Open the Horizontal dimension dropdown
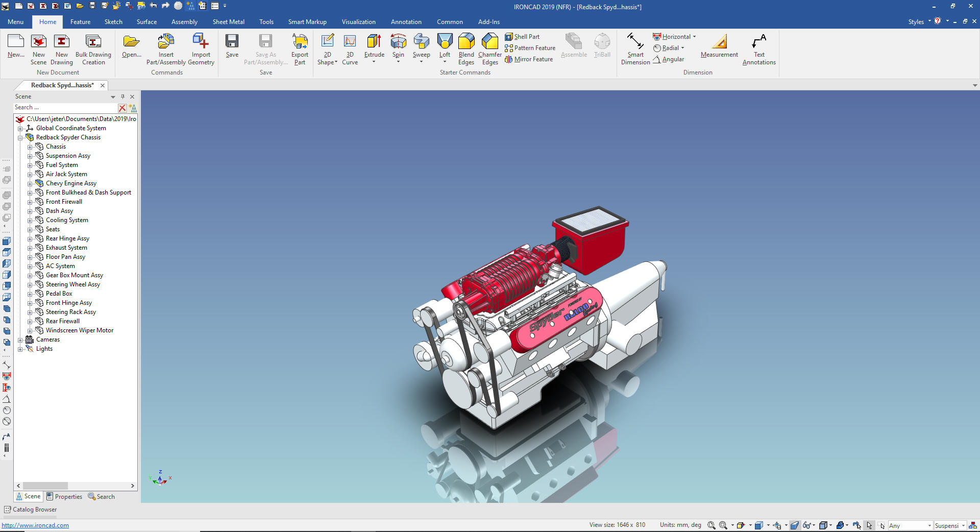 coord(694,37)
